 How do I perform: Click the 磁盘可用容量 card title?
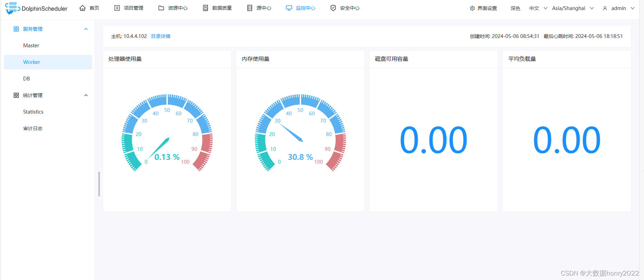[392, 59]
